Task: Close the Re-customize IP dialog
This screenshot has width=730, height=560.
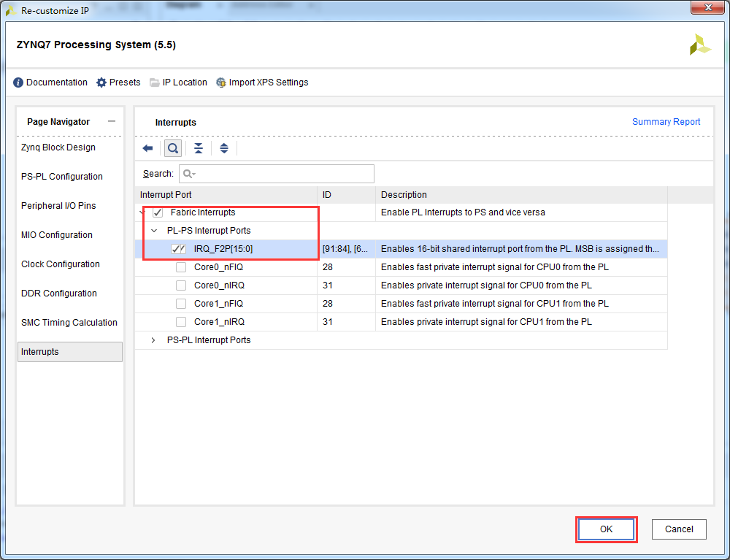Action: pos(707,7)
